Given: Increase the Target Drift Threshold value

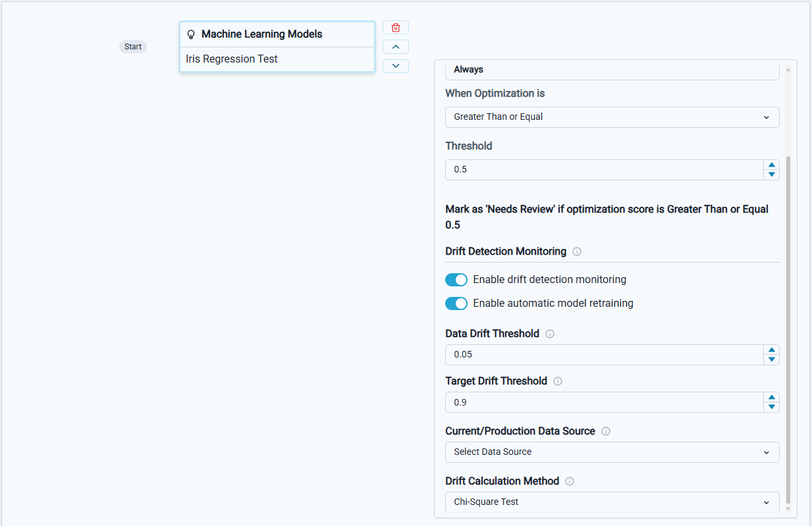Looking at the screenshot, I should tap(771, 397).
